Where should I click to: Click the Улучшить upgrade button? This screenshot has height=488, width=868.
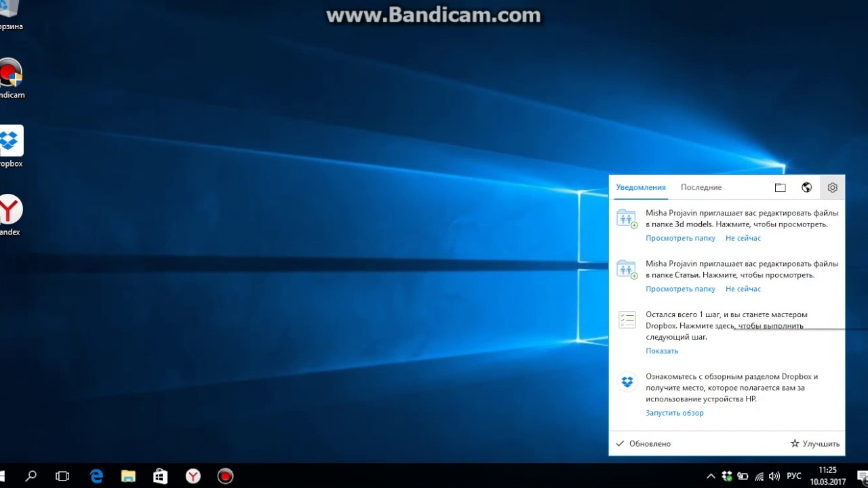pyautogui.click(x=815, y=444)
